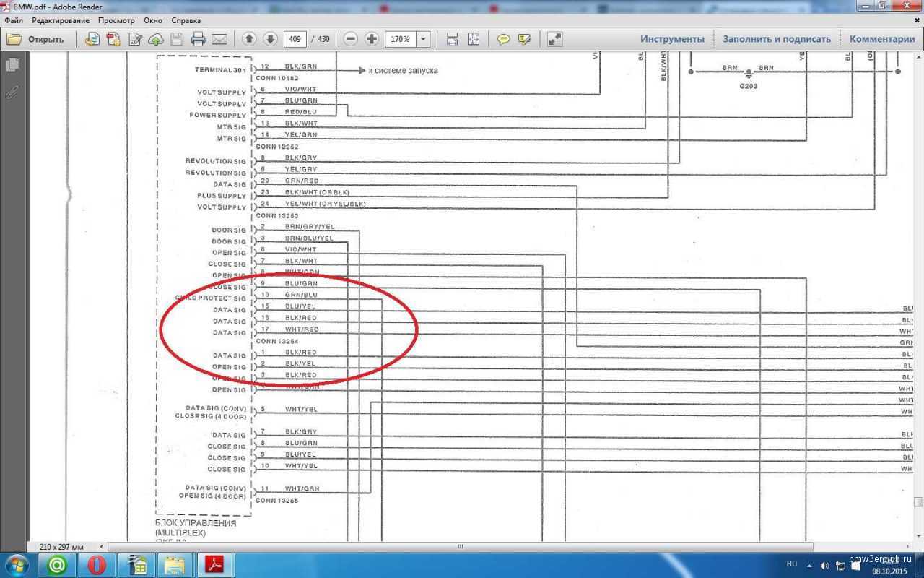
Task: Open Заполнить и подписать panel
Action: coord(777,39)
